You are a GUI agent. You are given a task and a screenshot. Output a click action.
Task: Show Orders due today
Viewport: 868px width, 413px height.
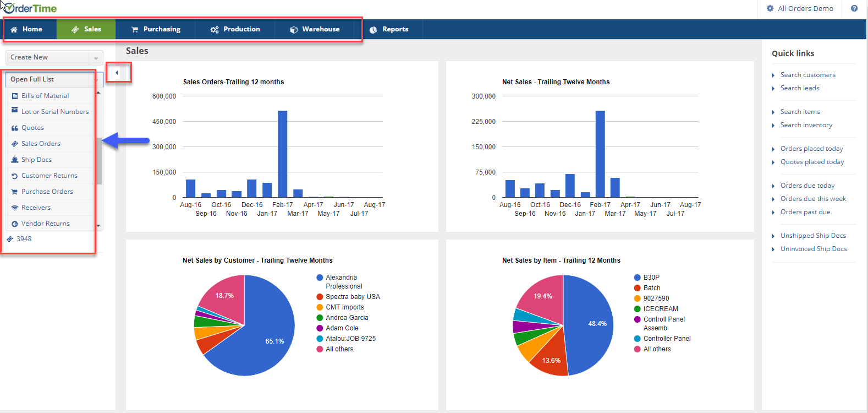pos(807,186)
